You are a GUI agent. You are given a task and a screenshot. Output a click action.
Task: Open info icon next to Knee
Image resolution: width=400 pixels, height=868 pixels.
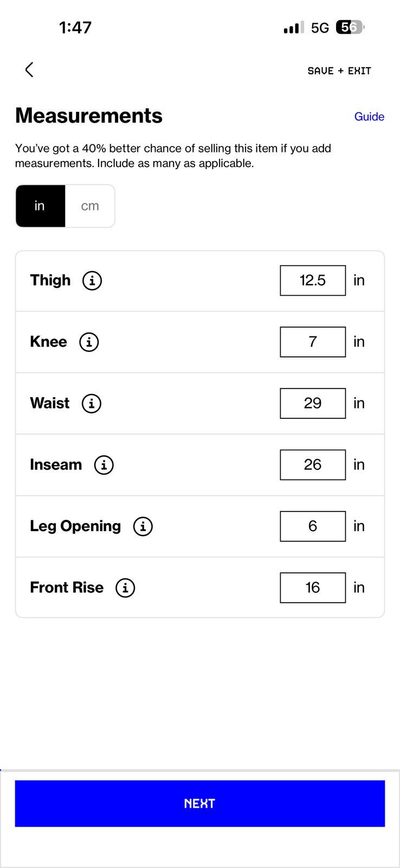coord(89,342)
